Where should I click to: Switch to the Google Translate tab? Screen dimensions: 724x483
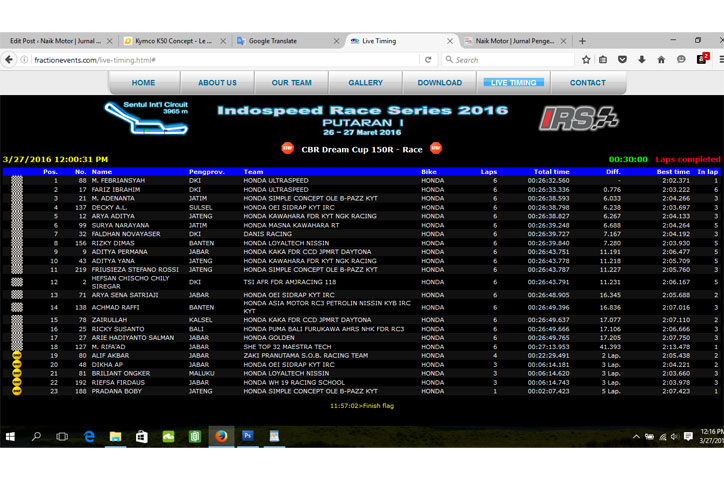tap(285, 41)
